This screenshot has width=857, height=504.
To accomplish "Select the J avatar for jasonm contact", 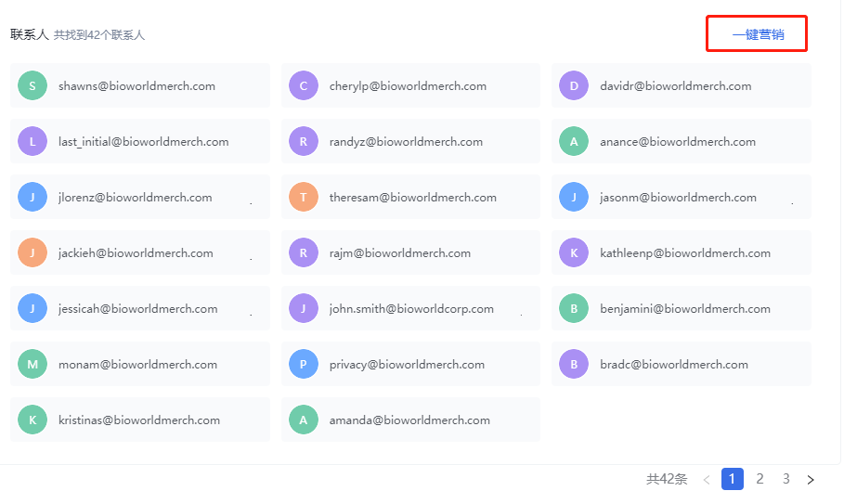I will [x=574, y=197].
